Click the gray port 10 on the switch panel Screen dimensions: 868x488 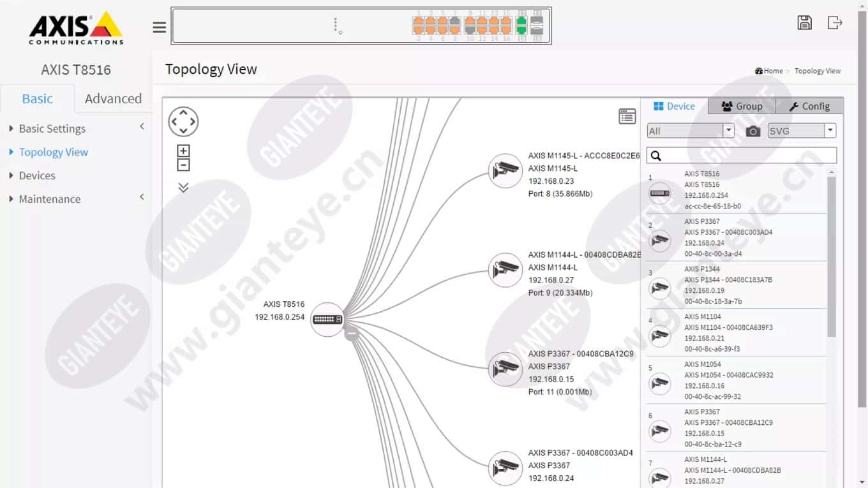470,30
